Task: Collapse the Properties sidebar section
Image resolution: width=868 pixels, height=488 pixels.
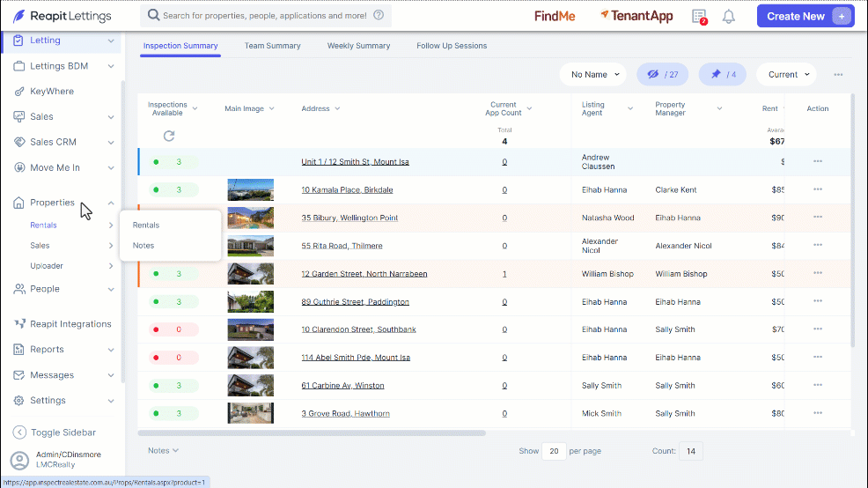Action: [111, 203]
